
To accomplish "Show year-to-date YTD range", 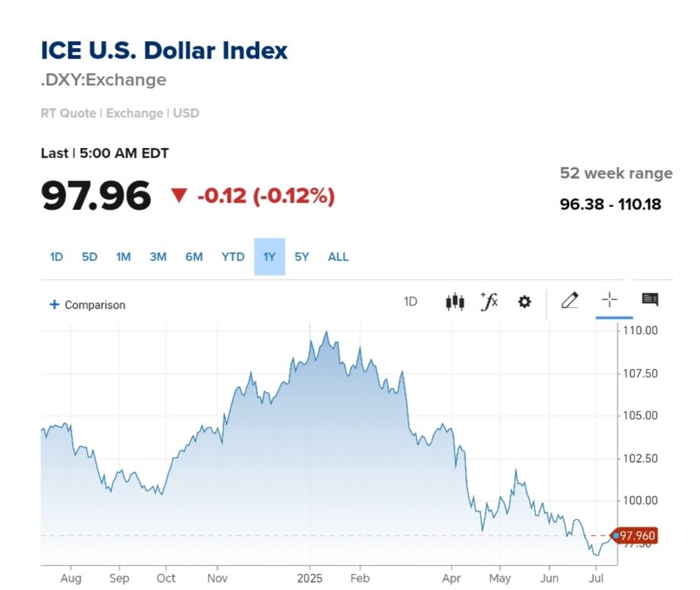I will [x=233, y=257].
